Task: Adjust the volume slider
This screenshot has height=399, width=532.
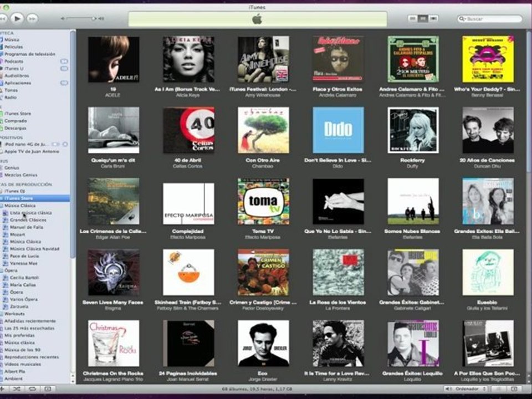Action: point(80,18)
